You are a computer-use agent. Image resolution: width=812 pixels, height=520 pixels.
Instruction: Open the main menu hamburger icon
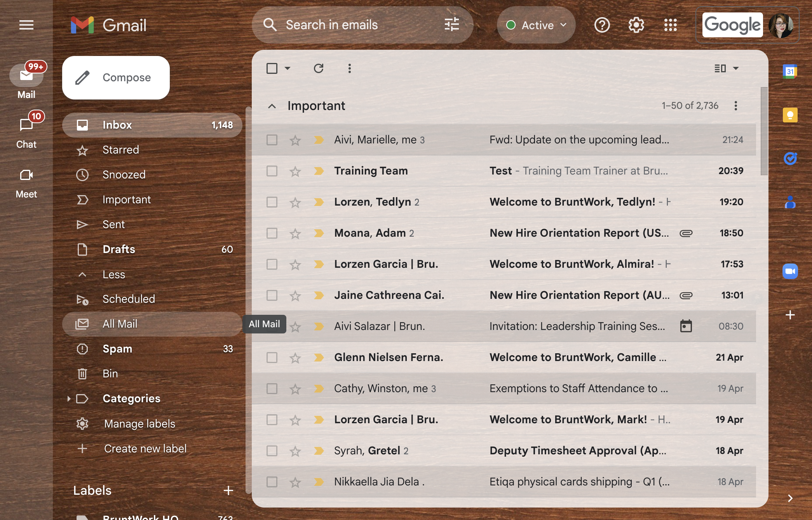(26, 25)
